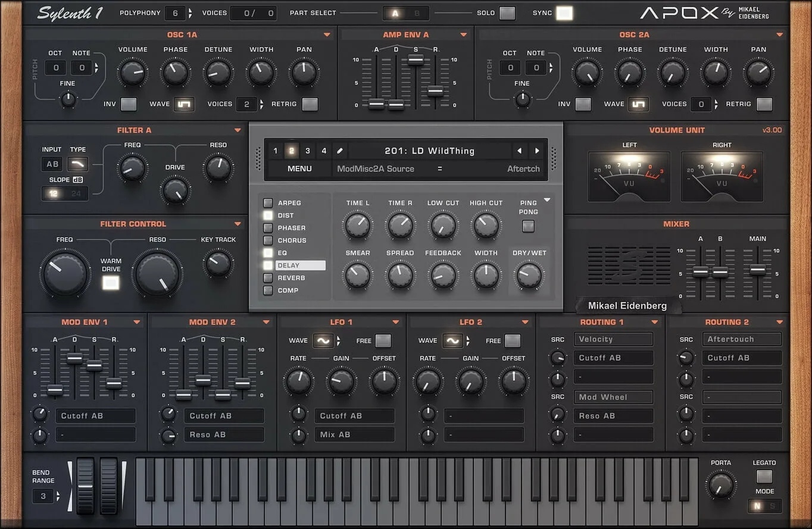This screenshot has width=812, height=529.
Task: Open LFO 1 Cutoff AB destination dropdown
Action: click(x=354, y=416)
